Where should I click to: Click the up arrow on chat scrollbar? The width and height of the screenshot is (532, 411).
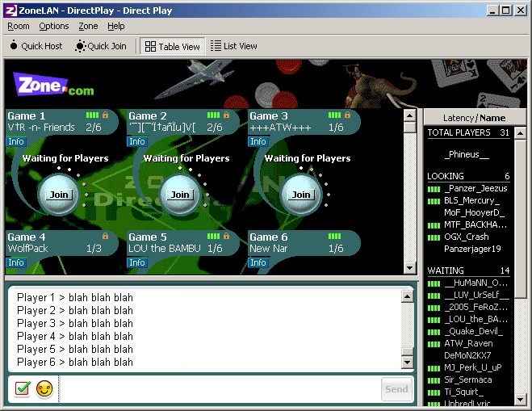(x=407, y=296)
